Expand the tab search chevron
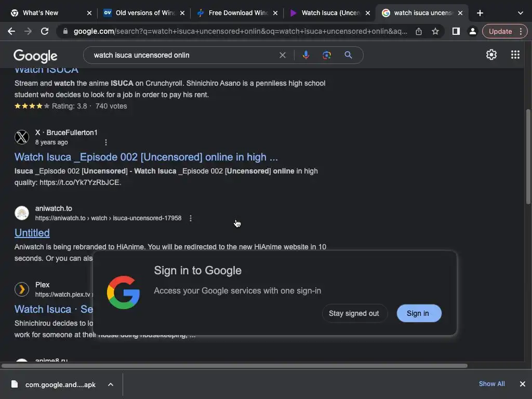532x399 pixels. click(x=520, y=13)
